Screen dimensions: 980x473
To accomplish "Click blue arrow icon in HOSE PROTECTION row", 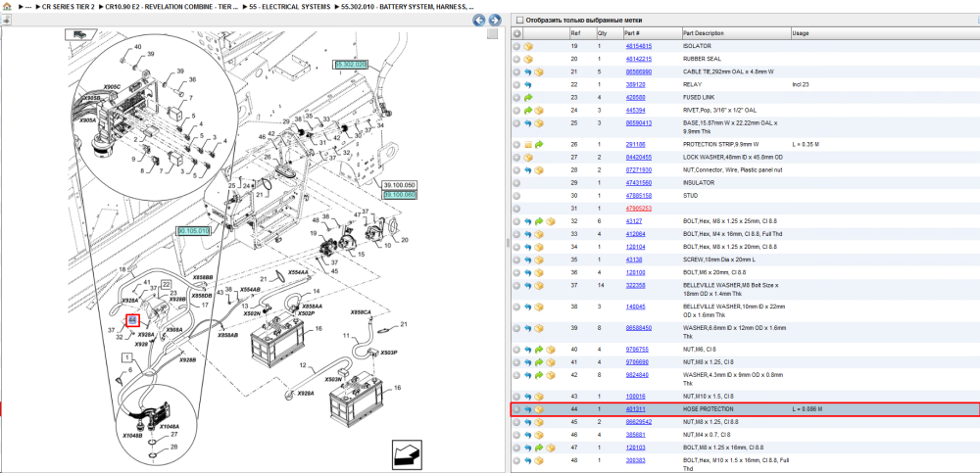I will pyautogui.click(x=528, y=409).
